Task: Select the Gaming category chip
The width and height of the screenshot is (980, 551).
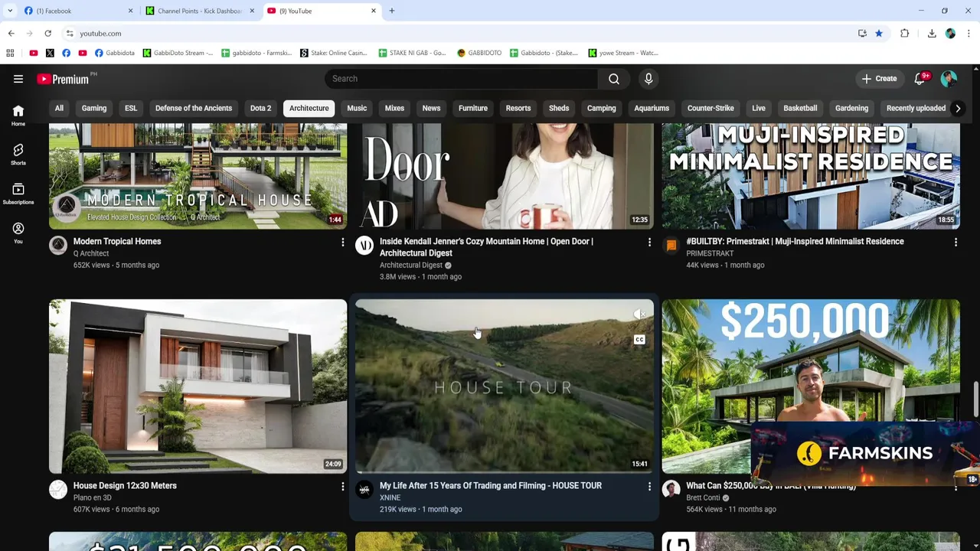Action: pos(94,108)
